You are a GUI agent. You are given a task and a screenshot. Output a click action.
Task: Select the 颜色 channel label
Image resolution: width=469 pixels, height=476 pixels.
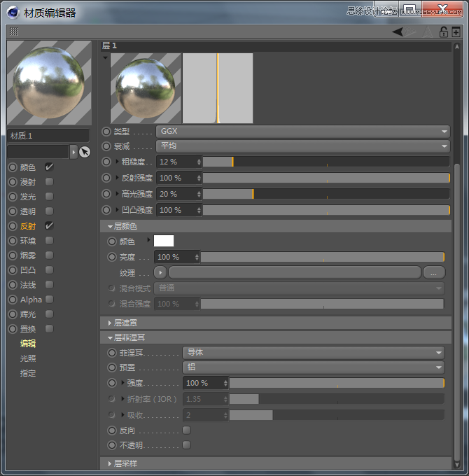28,167
